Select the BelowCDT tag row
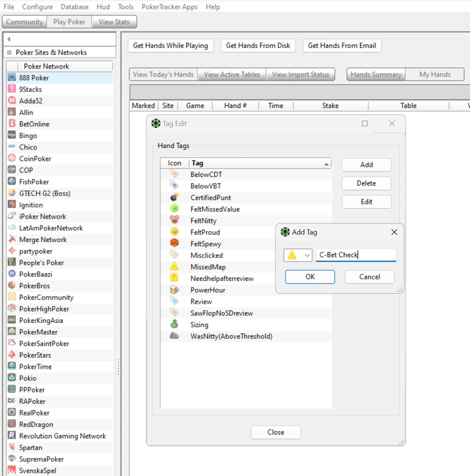This screenshot has height=476, width=470. 246,174
